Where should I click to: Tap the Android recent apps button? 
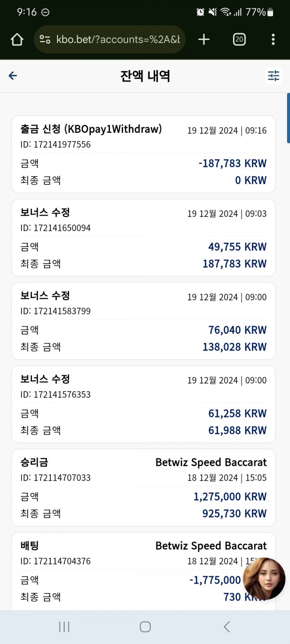point(64,627)
